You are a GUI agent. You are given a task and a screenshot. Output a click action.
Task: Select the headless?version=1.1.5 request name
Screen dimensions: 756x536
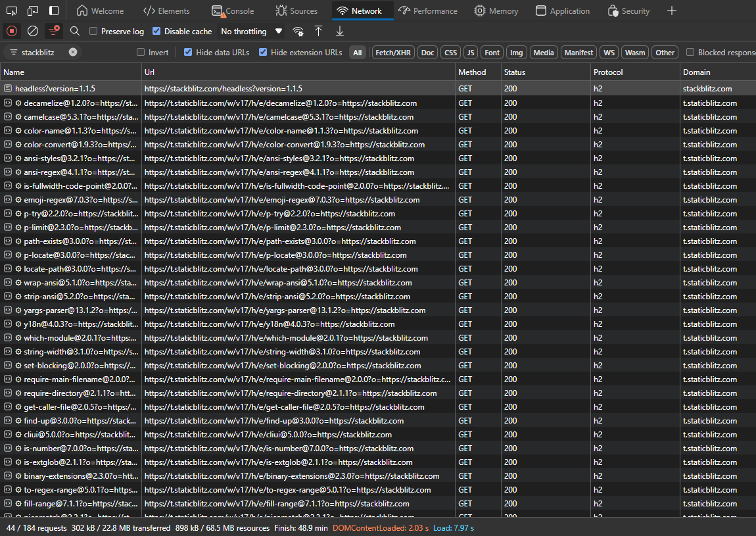55,88
